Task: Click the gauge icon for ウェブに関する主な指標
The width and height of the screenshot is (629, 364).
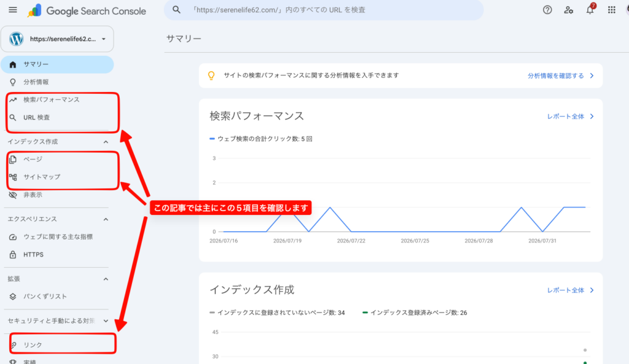Action: tap(13, 237)
